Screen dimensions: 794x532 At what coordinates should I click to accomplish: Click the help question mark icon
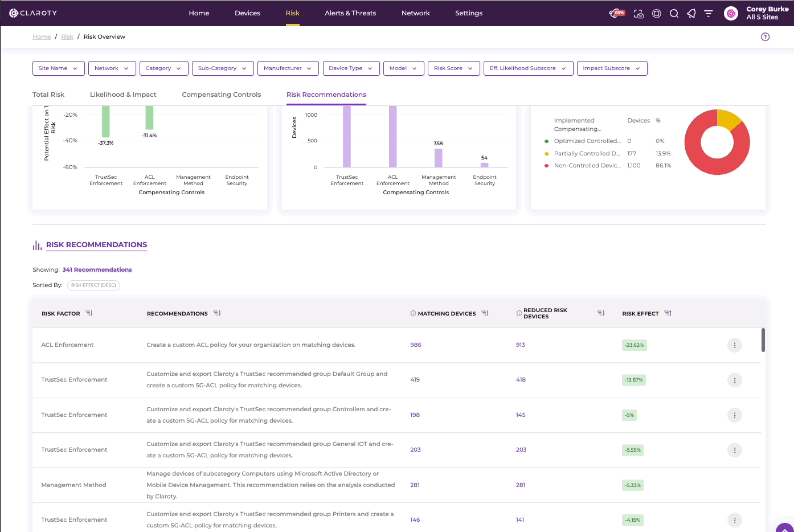(x=765, y=37)
